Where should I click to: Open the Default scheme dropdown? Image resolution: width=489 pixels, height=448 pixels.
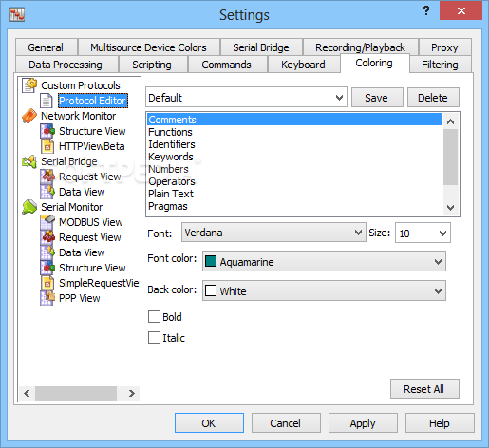pyautogui.click(x=246, y=98)
